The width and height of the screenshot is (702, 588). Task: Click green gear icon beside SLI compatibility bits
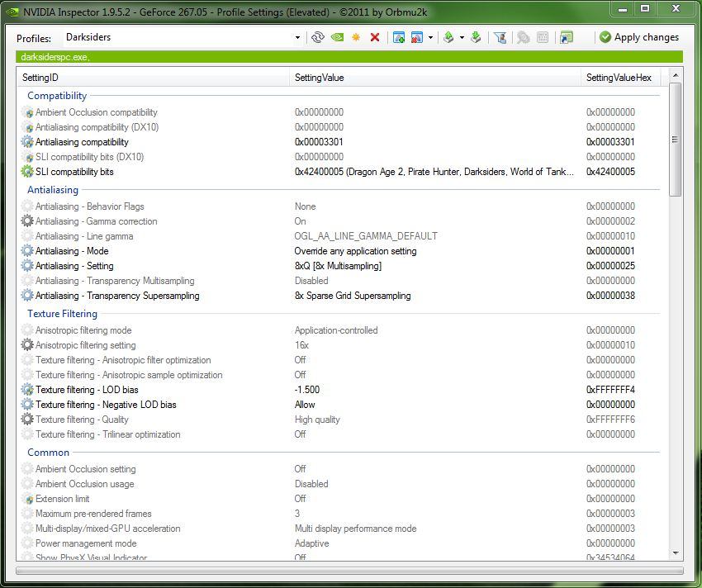pos(27,172)
